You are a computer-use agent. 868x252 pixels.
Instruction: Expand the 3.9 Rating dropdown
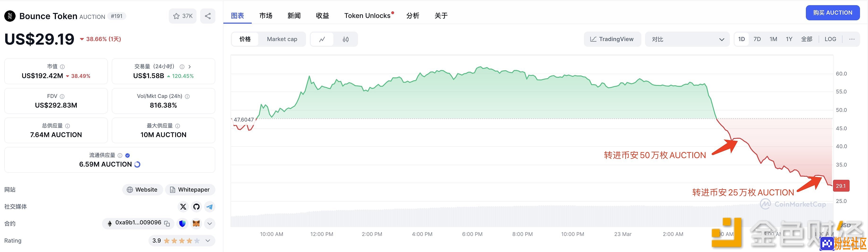[208, 240]
